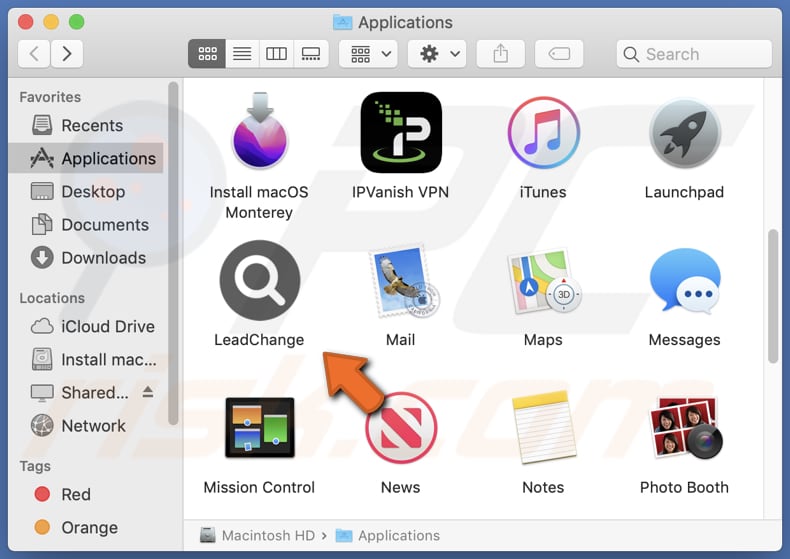Open Desktop in the sidebar
Viewport: 790px width, 559px height.
(x=86, y=191)
